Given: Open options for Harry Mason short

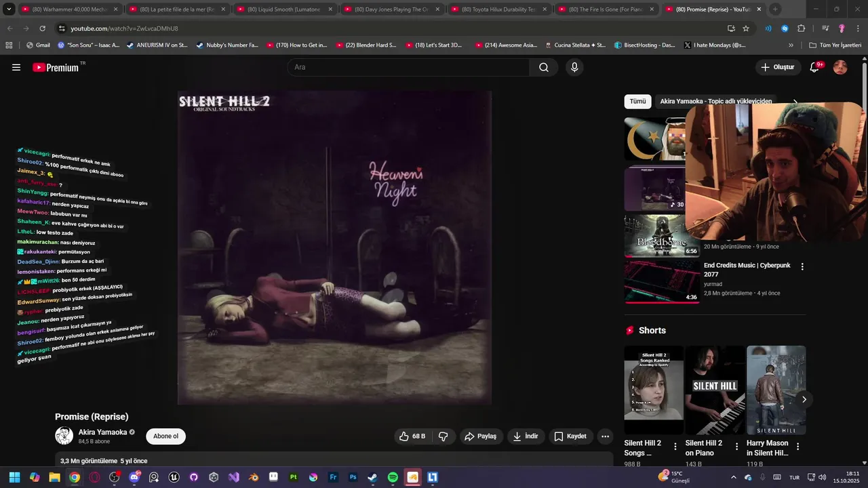Looking at the screenshot, I should click(797, 447).
